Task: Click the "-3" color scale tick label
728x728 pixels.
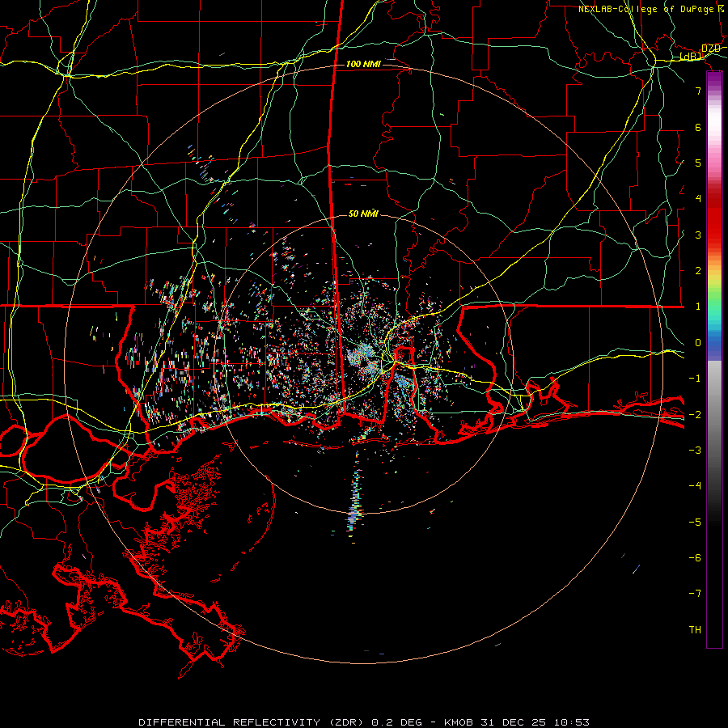Action: point(695,450)
